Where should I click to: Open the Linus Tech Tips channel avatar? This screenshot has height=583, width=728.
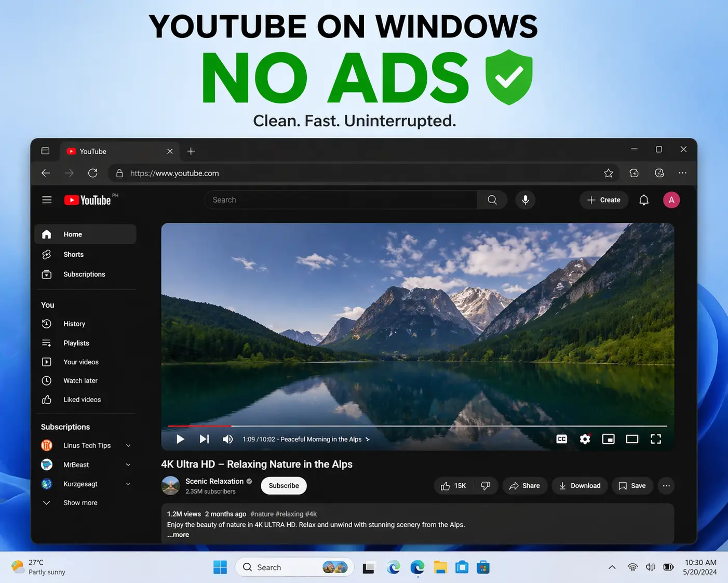coord(47,445)
